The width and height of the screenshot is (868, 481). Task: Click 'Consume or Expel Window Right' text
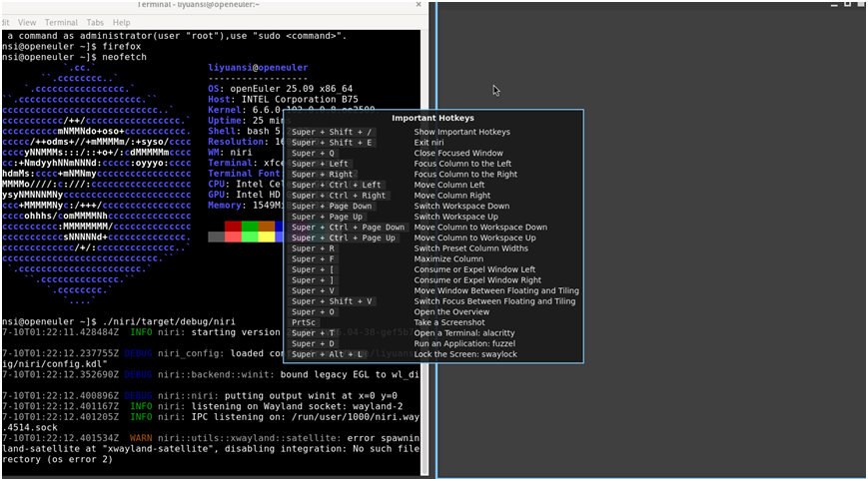(477, 280)
